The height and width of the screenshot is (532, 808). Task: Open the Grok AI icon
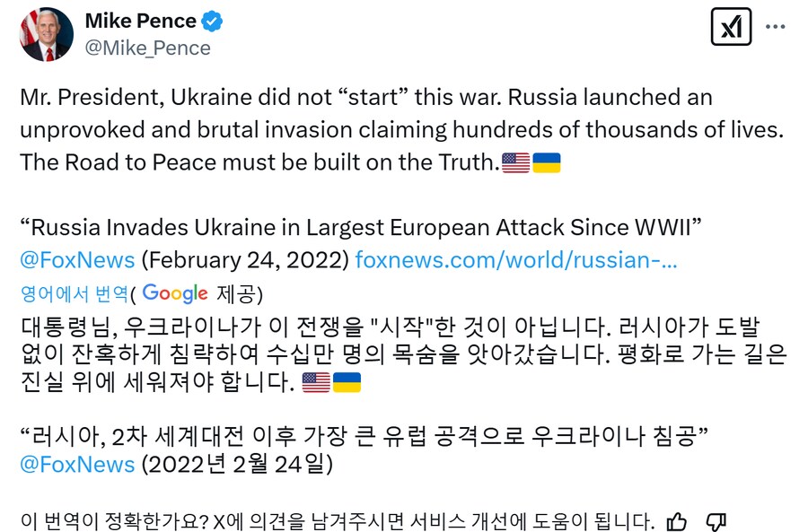731,28
